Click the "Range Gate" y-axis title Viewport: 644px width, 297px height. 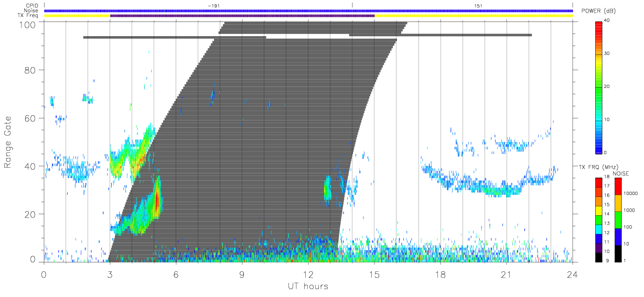tap(8, 142)
